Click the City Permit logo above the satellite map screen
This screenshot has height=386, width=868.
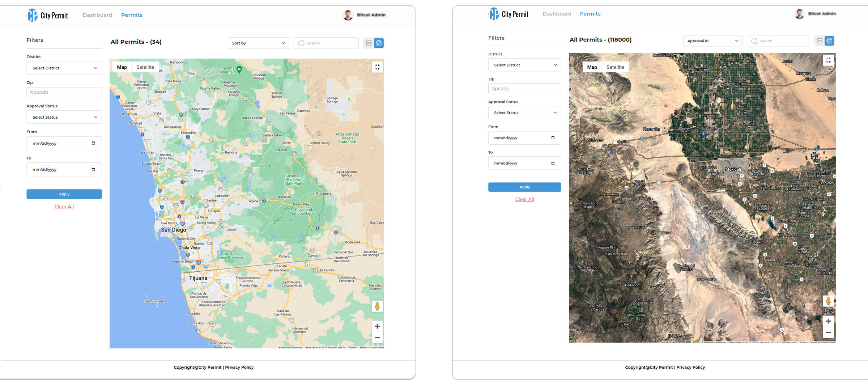(x=509, y=14)
